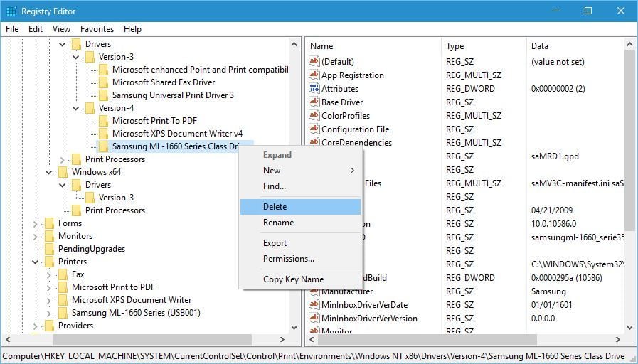Click folder icon of Microsoft Print To PDF

click(103, 120)
